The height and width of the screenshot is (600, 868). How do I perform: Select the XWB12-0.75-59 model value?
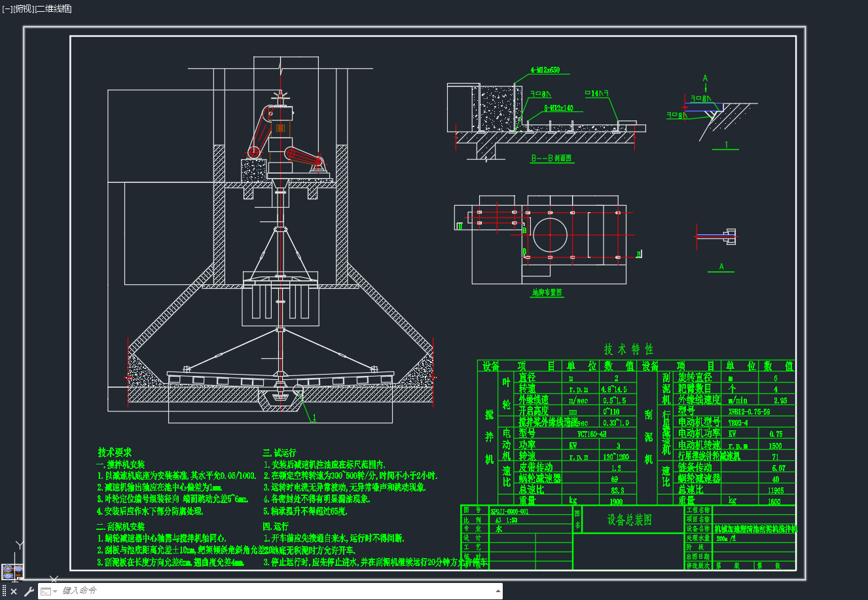point(749,412)
